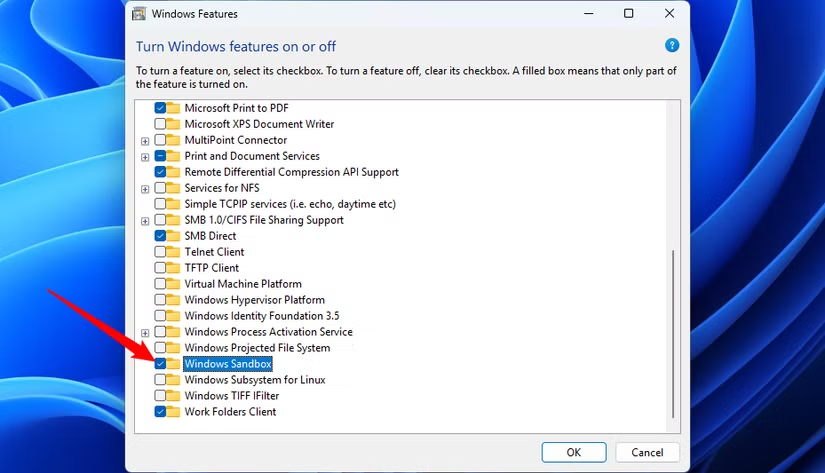Expand the MultiPoint Connector tree node
Viewport: 825px width, 473px height.
pyautogui.click(x=146, y=140)
